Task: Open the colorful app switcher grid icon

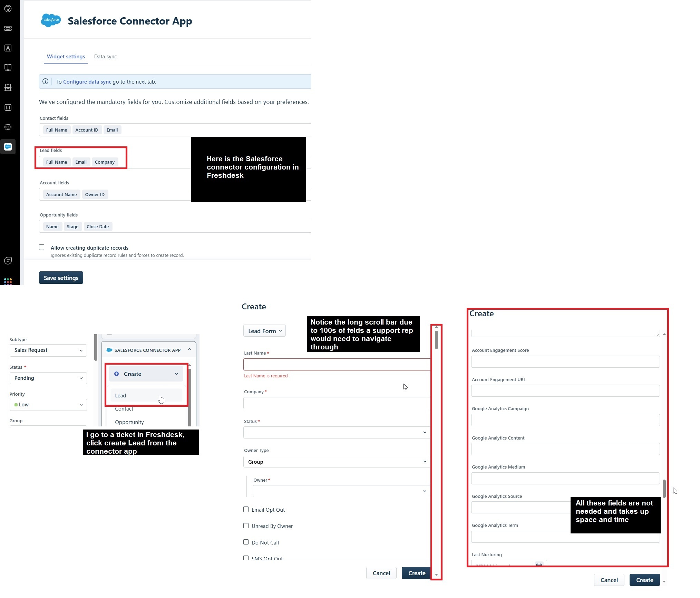Action: pos(8,281)
